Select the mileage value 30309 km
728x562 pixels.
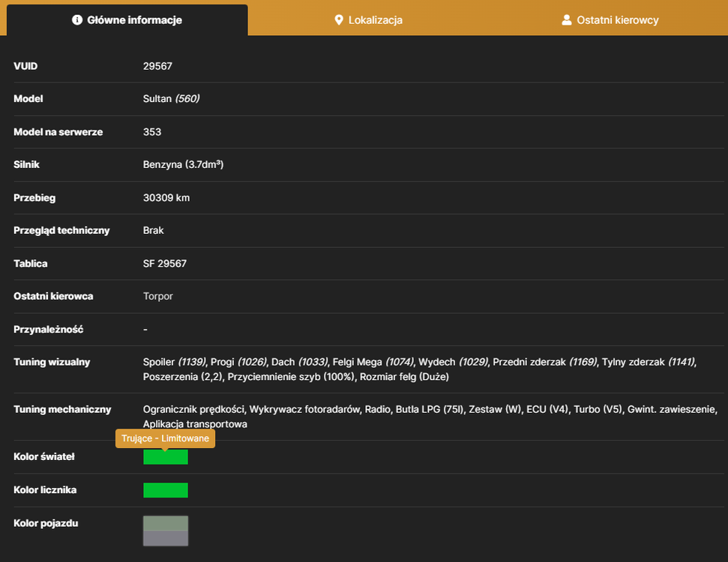tap(166, 198)
